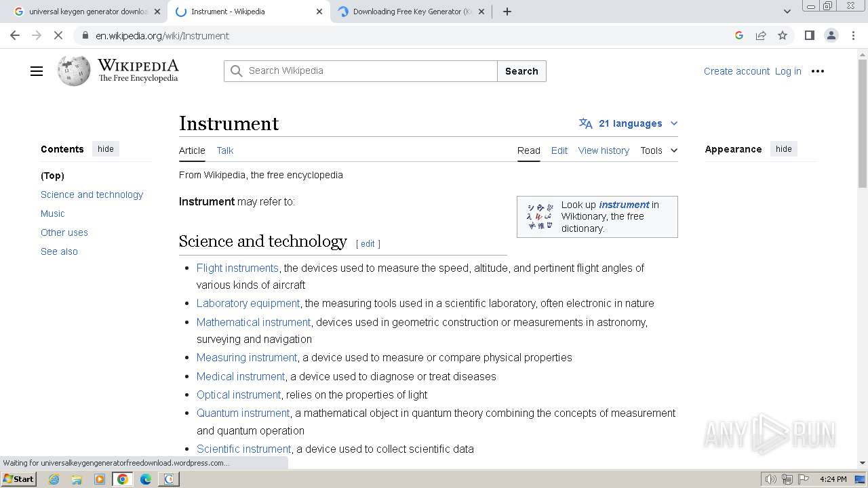Open Wikipedia personal tools ellipsis menu
The image size is (868, 488).
tap(818, 71)
